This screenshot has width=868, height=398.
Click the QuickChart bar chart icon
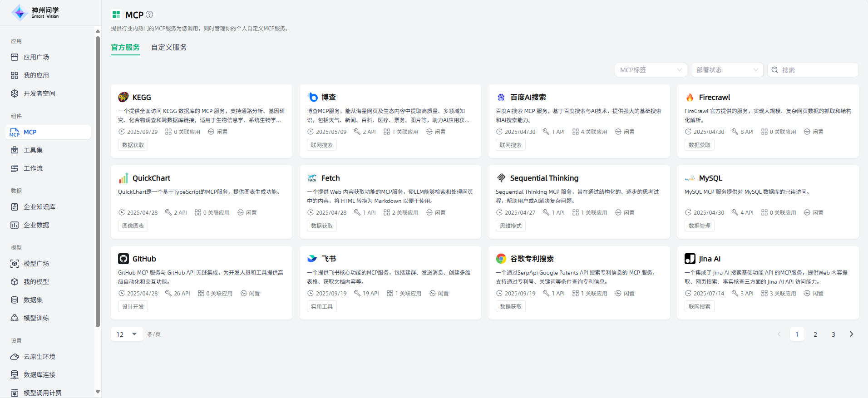(x=123, y=178)
